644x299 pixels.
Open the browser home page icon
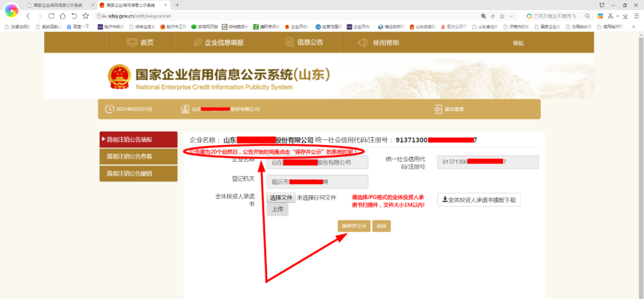pos(63,16)
